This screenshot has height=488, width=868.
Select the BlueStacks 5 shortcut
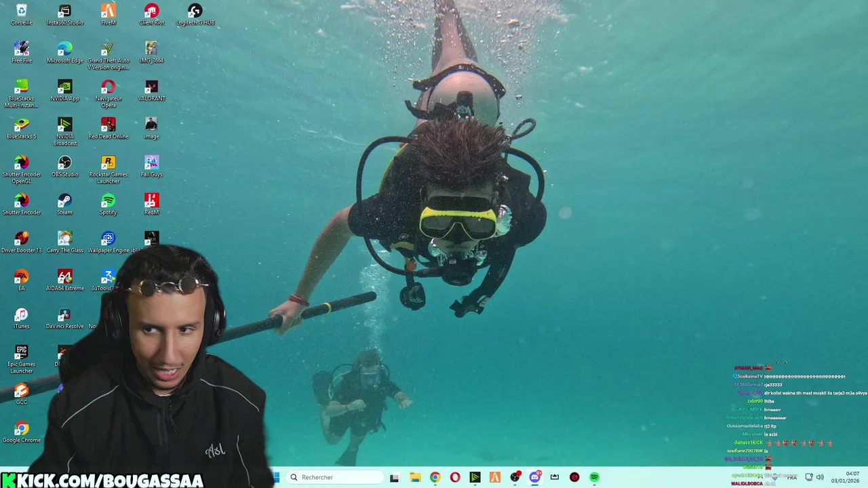[22, 129]
